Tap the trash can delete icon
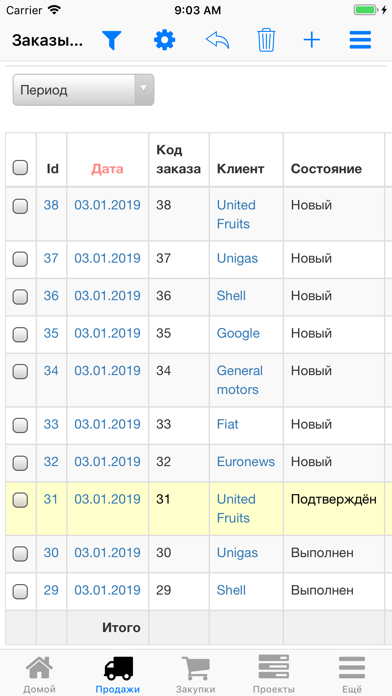 266,40
